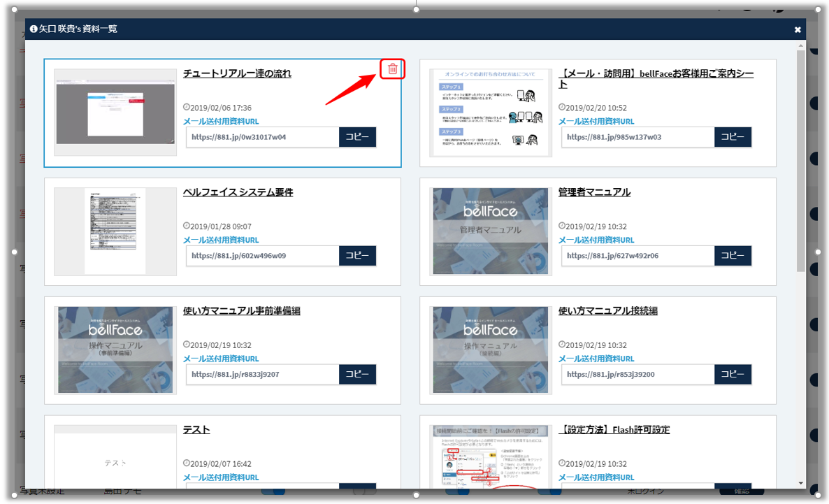
Task: Open the 使い方マニュアル接続編 title link
Action: pos(608,311)
